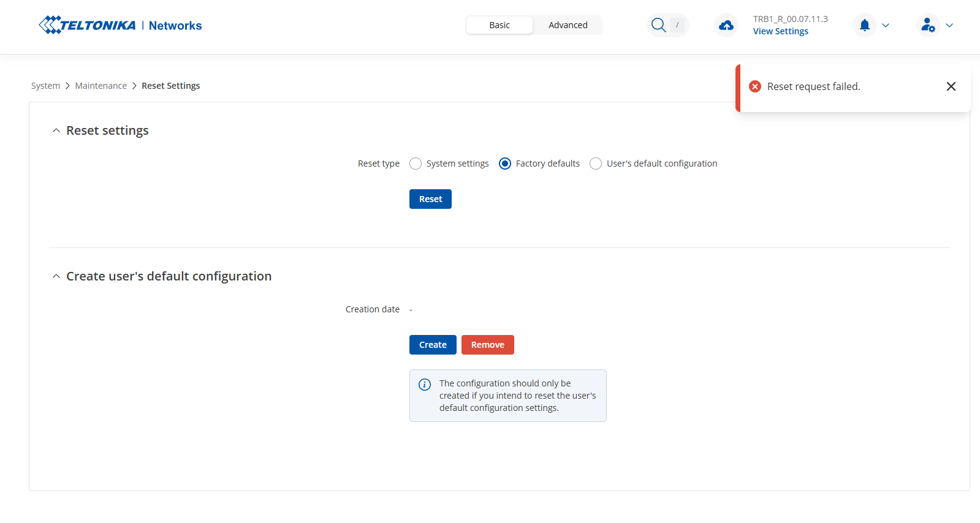Click the Create button
The image size is (980, 523).
433,345
